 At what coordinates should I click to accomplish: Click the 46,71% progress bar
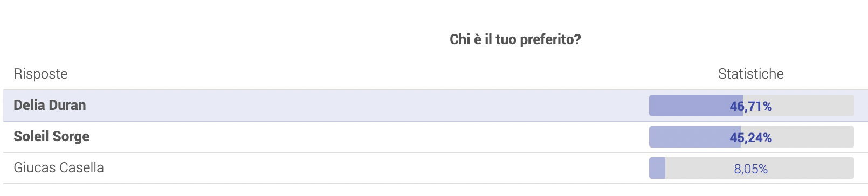click(x=751, y=106)
